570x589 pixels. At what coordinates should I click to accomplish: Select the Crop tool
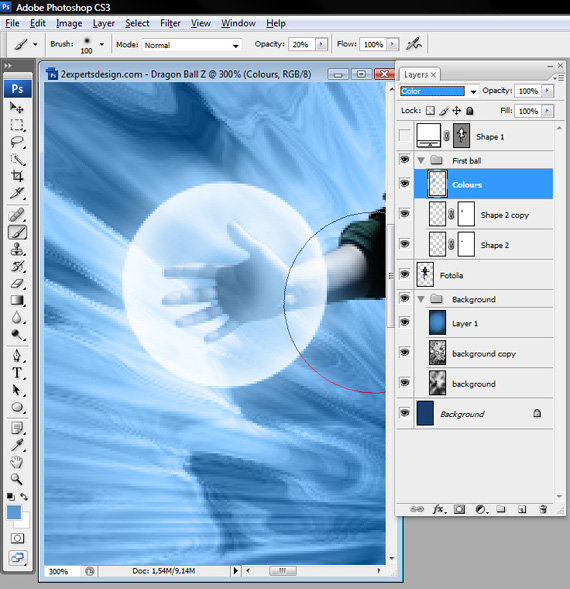click(x=17, y=175)
